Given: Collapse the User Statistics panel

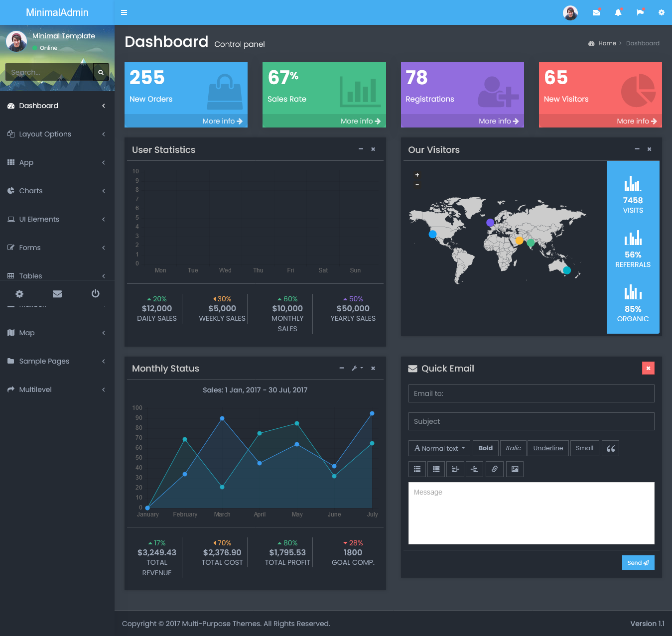Looking at the screenshot, I should coord(361,149).
